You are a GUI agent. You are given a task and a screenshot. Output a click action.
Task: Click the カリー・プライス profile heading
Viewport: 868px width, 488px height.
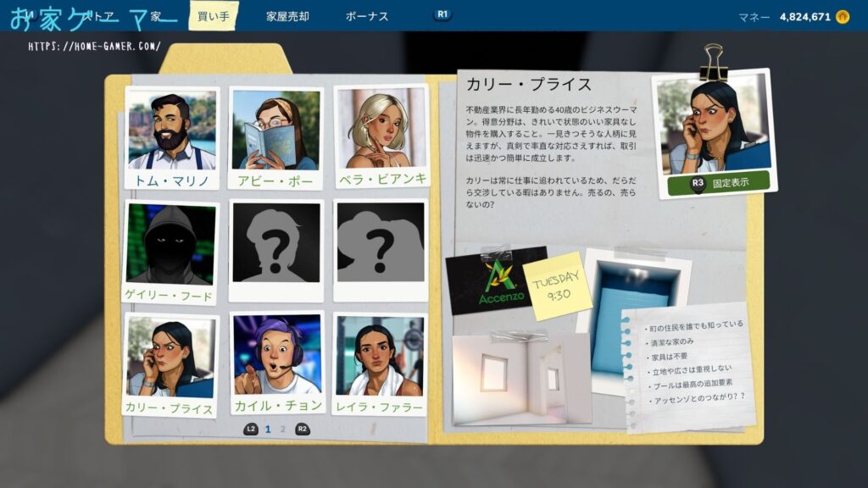pos(529,85)
